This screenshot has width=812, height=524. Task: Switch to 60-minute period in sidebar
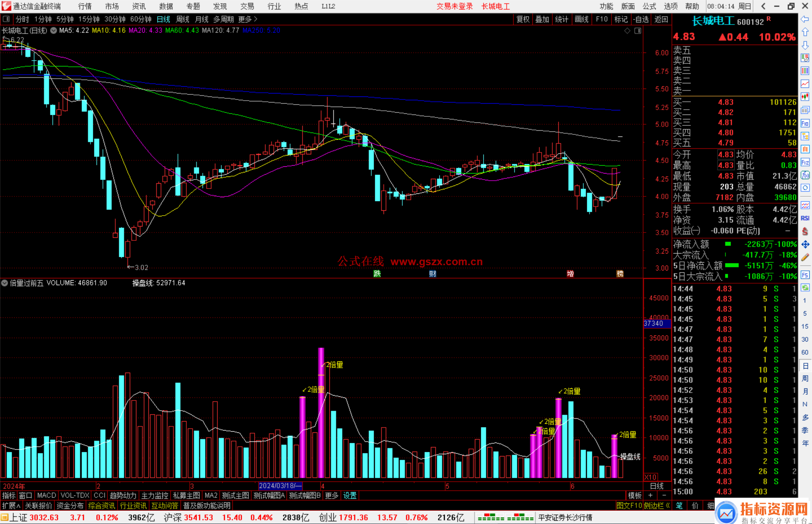click(x=804, y=352)
